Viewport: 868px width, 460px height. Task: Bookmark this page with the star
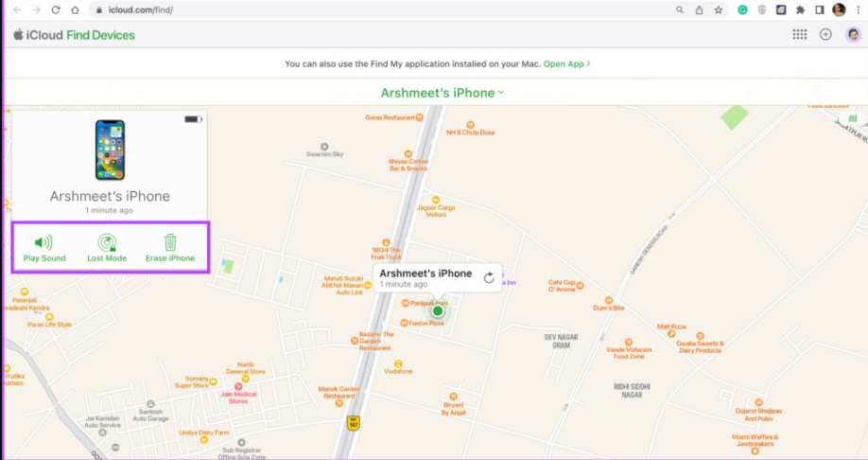tap(719, 10)
